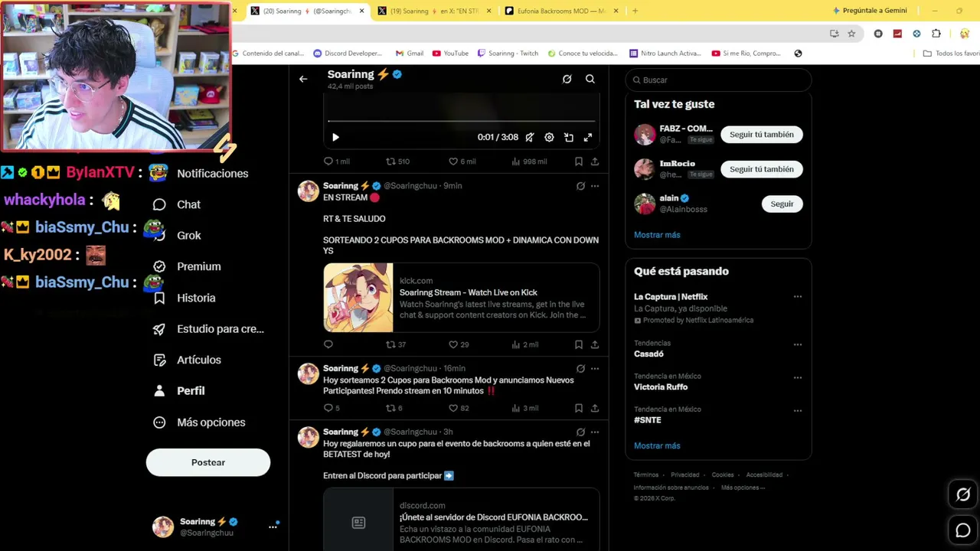
Task: Share the video post
Action: coord(595,161)
